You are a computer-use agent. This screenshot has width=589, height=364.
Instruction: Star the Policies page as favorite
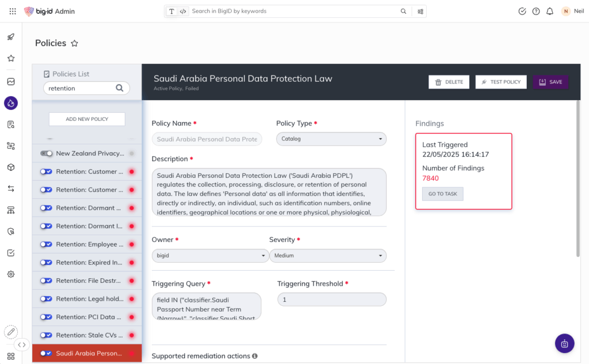[74, 43]
